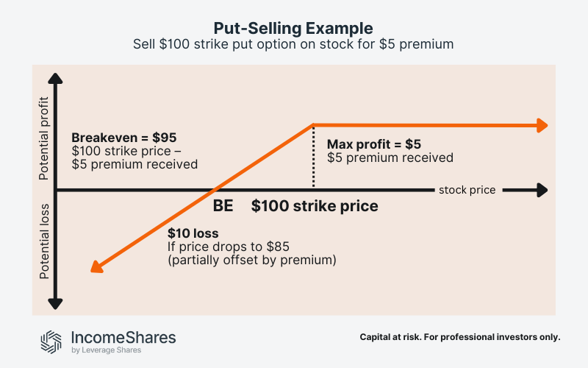
Task: Click the black arrowhead at stock price axis end
Action: pyautogui.click(x=542, y=190)
